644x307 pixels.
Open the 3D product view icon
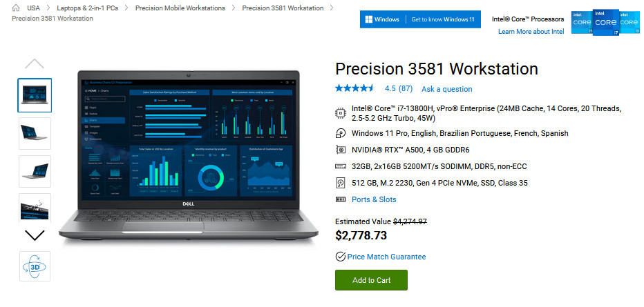tap(35, 266)
